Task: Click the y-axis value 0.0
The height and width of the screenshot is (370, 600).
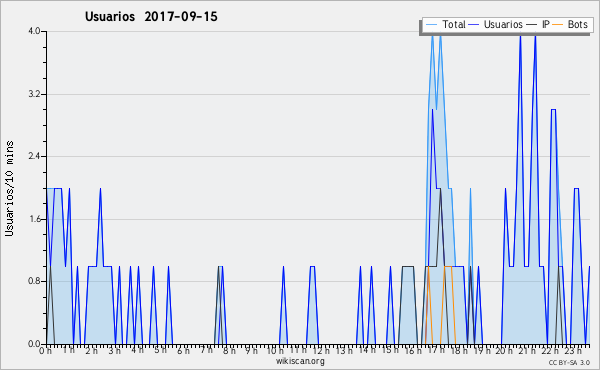Action: pyautogui.click(x=34, y=344)
